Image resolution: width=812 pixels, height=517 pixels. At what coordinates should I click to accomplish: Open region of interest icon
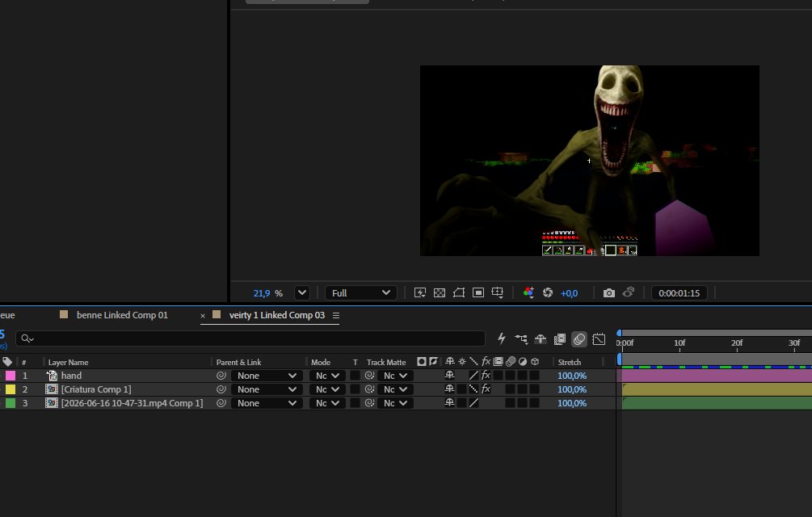478,293
